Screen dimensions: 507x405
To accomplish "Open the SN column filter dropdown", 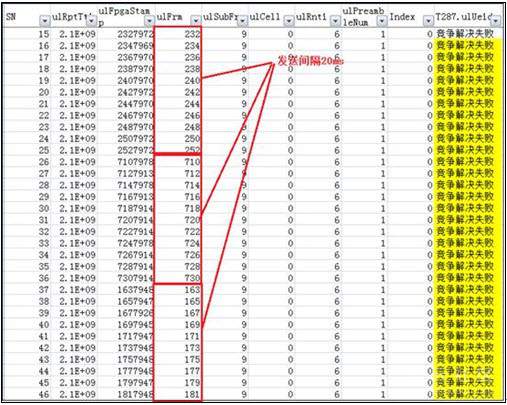I will [45, 22].
